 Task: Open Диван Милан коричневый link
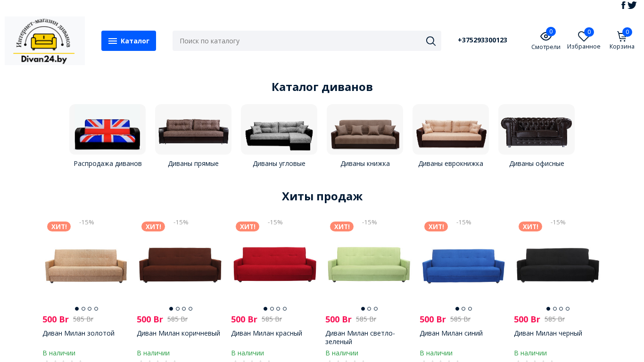click(x=178, y=333)
